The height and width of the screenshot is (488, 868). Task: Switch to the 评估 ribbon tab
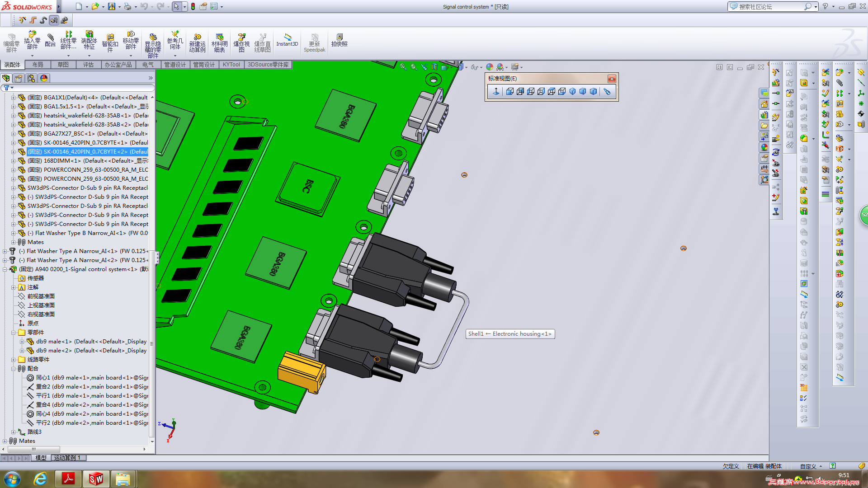pos(88,65)
